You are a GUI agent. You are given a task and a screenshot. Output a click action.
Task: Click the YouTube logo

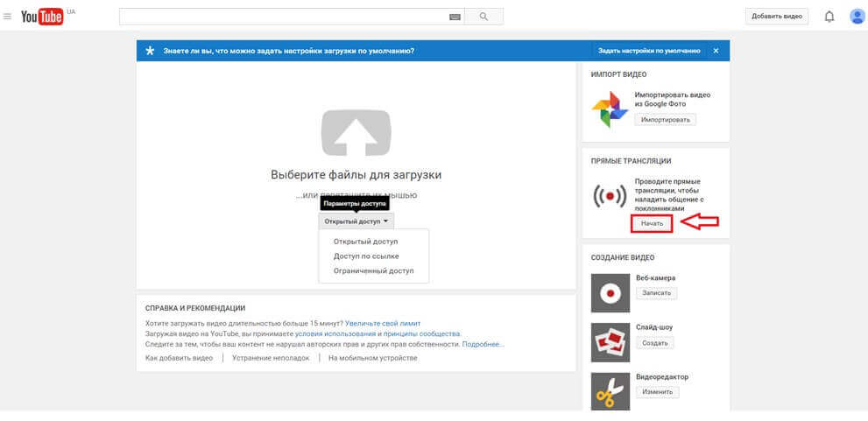40,17
